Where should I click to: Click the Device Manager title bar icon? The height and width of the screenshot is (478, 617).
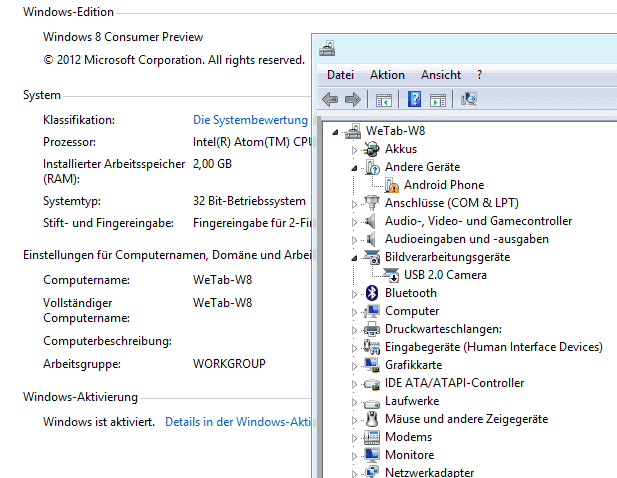pyautogui.click(x=327, y=48)
